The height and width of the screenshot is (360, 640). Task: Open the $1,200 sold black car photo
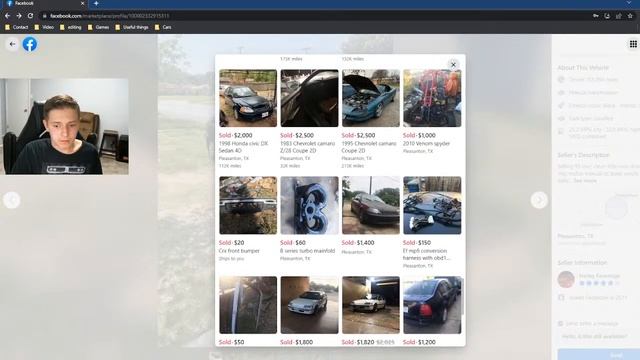coord(432,305)
